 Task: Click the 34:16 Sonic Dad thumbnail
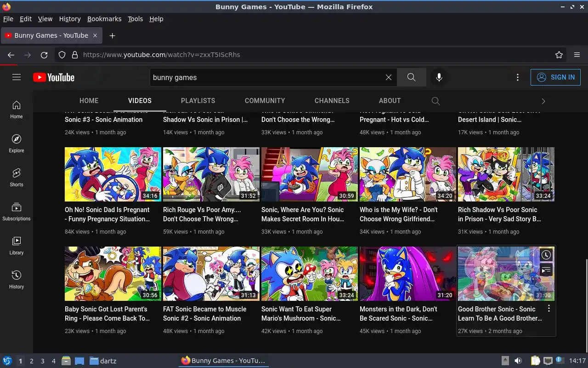(113, 174)
